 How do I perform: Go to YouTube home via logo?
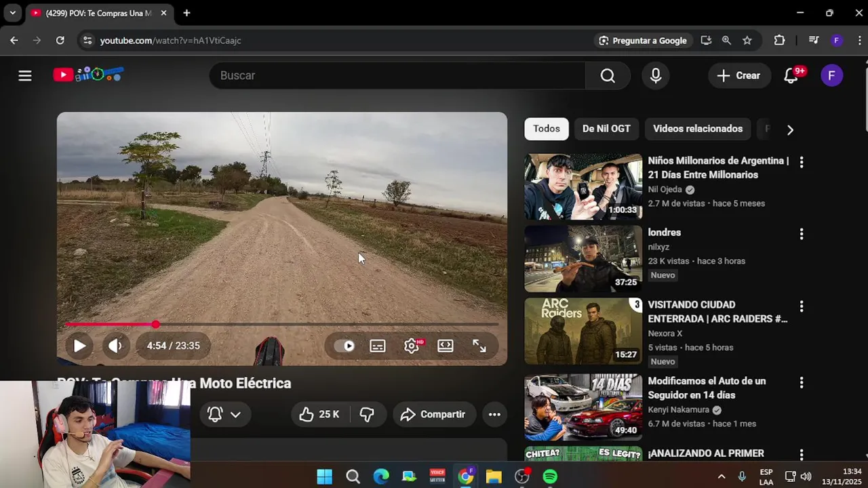tap(88, 75)
